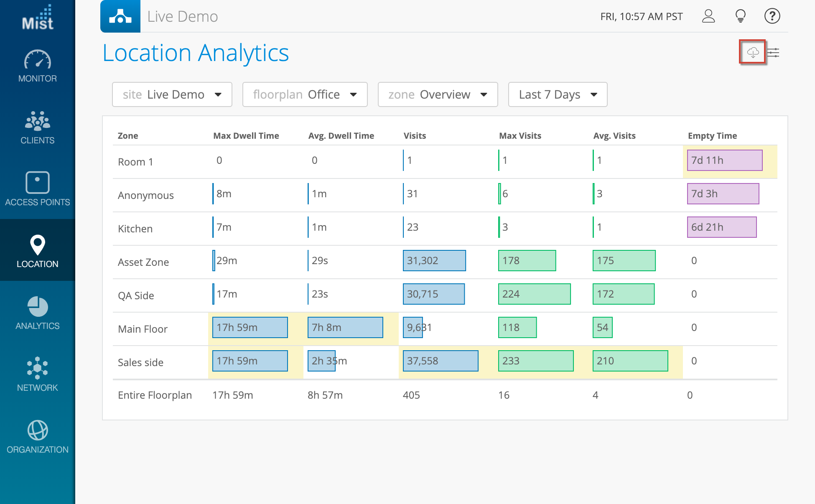Click the cloud download export icon

click(752, 52)
